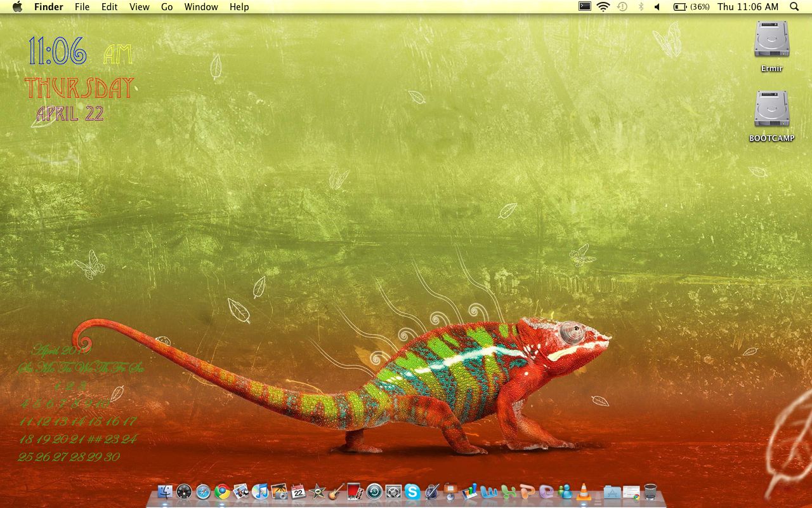Select the Ermir hard drive icon
The height and width of the screenshot is (508, 812).
(x=771, y=40)
